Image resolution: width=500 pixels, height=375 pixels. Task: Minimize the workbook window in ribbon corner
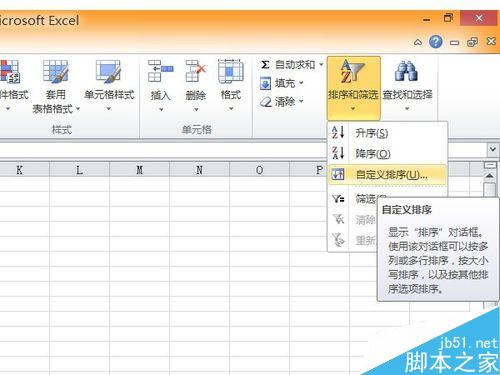pos(454,43)
